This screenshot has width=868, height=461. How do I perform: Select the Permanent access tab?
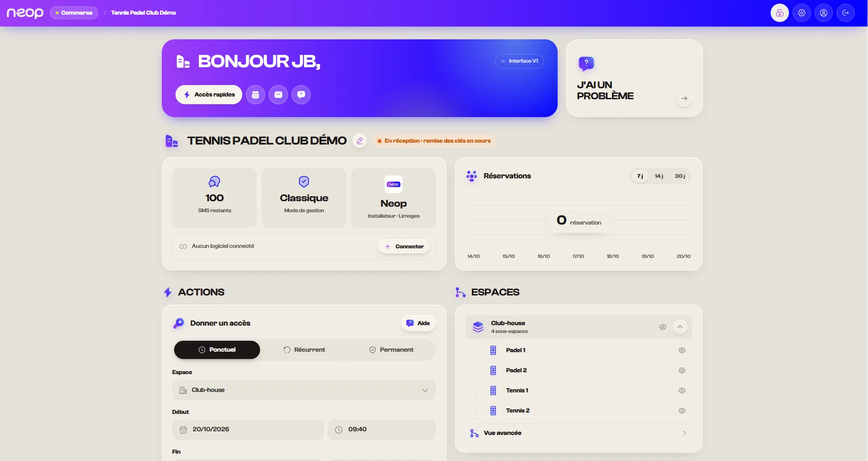(391, 350)
